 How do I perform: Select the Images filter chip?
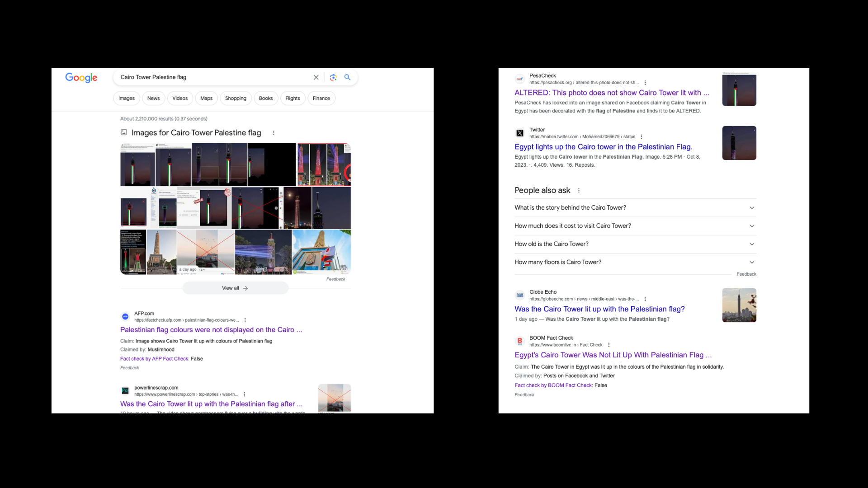coord(127,98)
